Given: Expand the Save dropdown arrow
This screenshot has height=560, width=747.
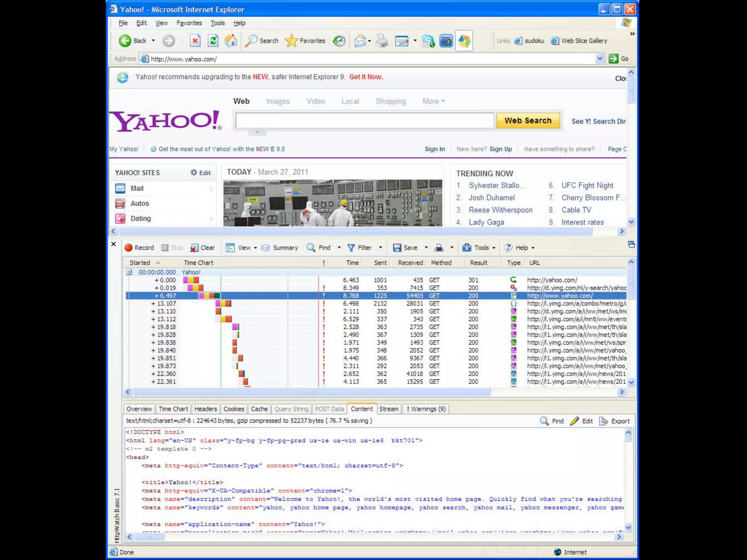Looking at the screenshot, I should (x=426, y=248).
